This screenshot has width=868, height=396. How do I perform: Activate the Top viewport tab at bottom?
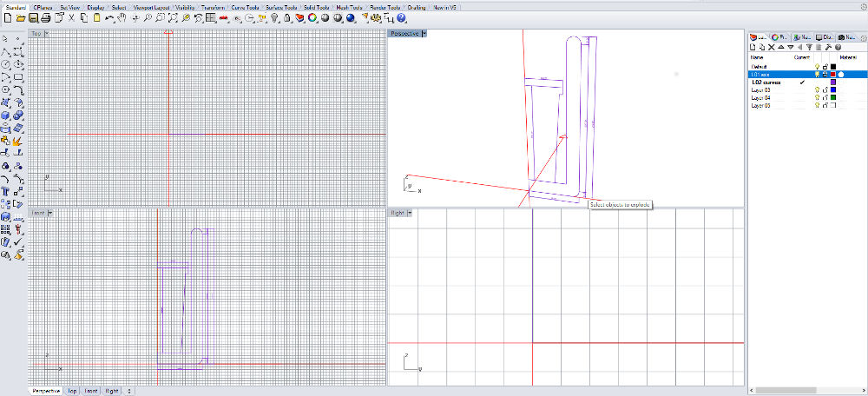pos(72,391)
